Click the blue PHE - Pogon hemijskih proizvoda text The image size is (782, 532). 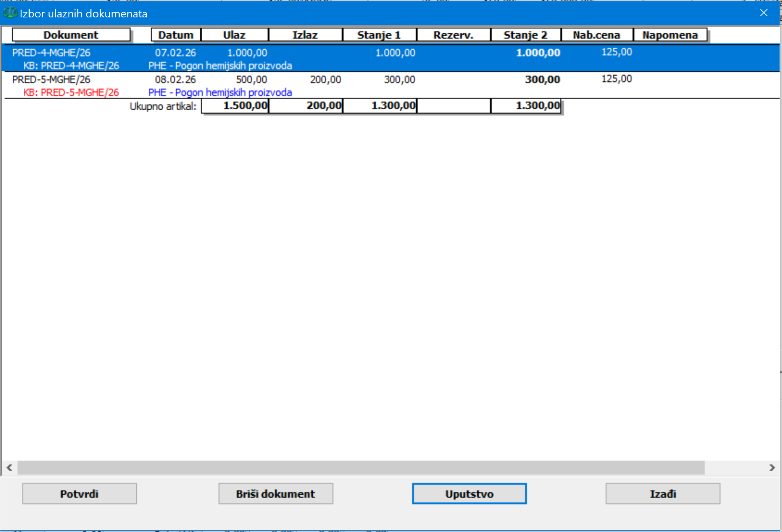[220, 93]
